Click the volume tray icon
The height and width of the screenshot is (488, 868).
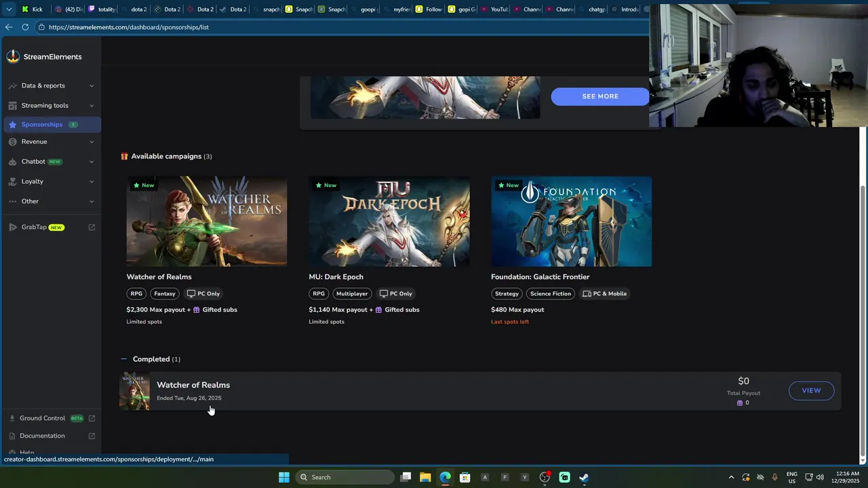coord(821,477)
